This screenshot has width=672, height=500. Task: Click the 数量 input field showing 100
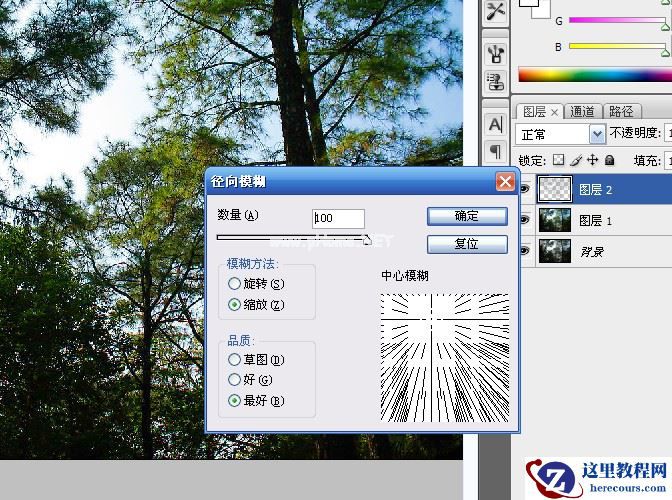tap(339, 219)
